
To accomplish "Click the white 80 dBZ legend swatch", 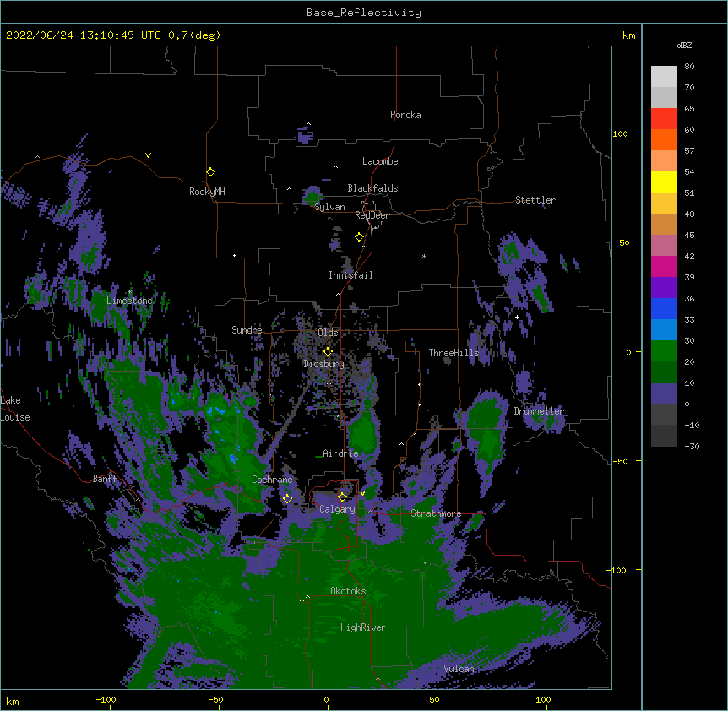I will [664, 77].
